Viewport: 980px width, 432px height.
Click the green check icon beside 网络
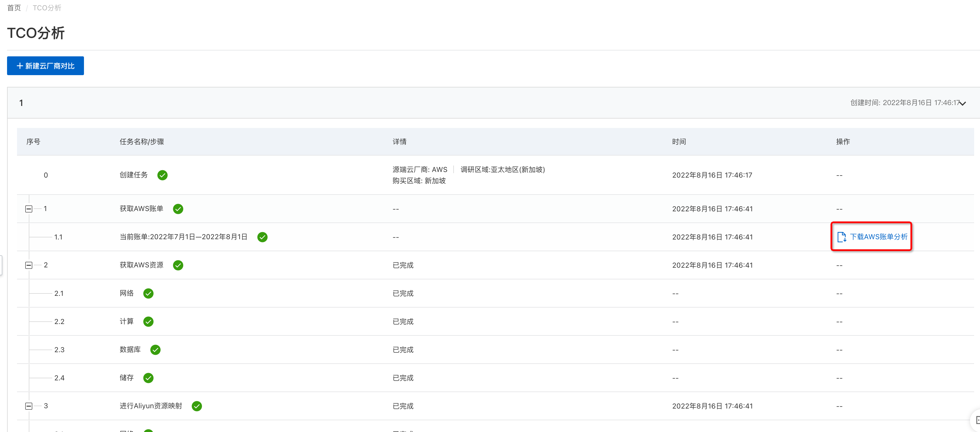(x=148, y=293)
